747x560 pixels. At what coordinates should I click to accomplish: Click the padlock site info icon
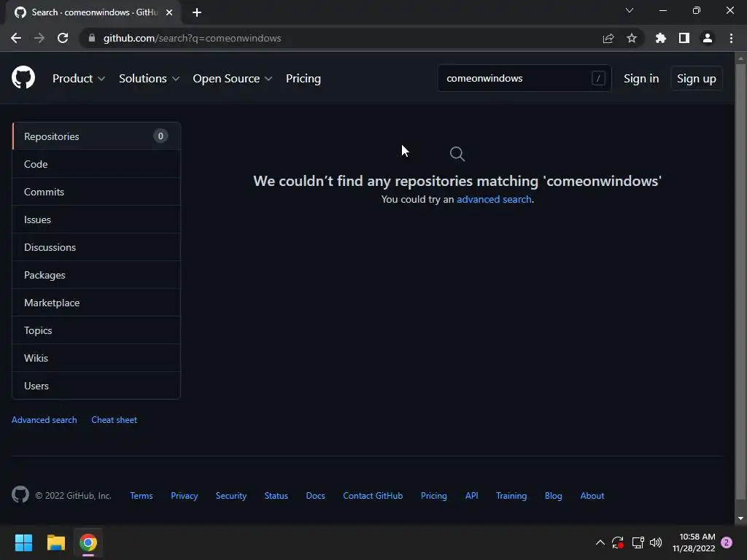click(x=92, y=38)
